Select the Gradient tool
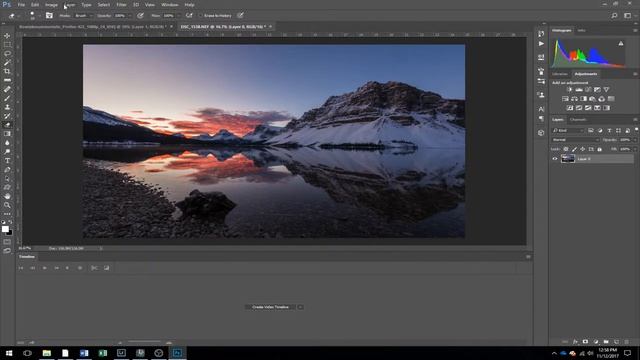The image size is (640, 360). [7, 134]
